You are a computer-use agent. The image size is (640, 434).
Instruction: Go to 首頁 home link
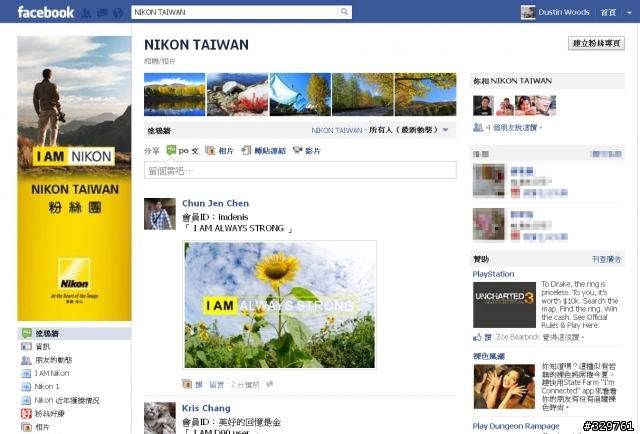(608, 13)
